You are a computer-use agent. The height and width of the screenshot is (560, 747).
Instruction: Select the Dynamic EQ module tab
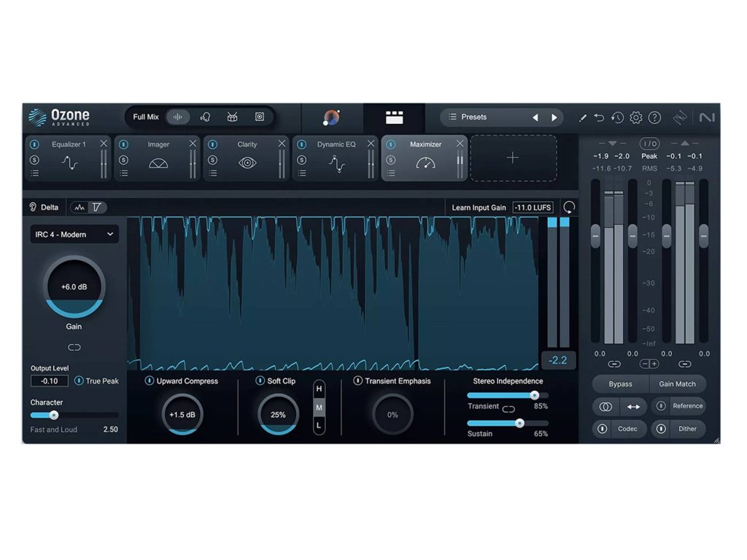[x=336, y=159]
